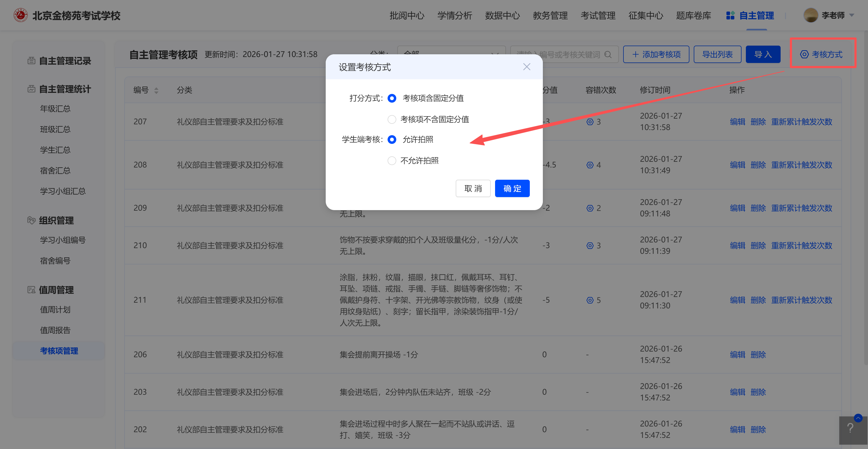This screenshot has width=868, height=449.
Task: Click the school logo icon
Action: (21, 15)
